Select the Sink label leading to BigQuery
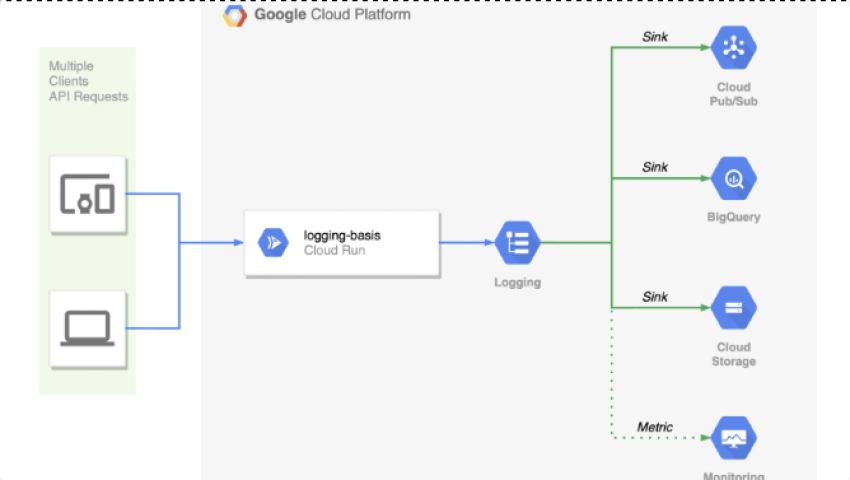This screenshot has height=480, width=850. pyautogui.click(x=655, y=167)
